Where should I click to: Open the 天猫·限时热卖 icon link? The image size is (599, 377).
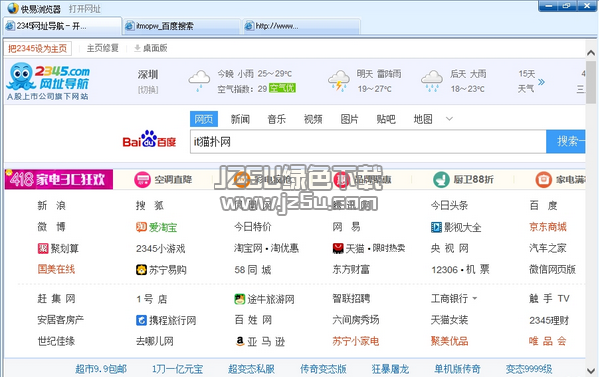click(338, 249)
